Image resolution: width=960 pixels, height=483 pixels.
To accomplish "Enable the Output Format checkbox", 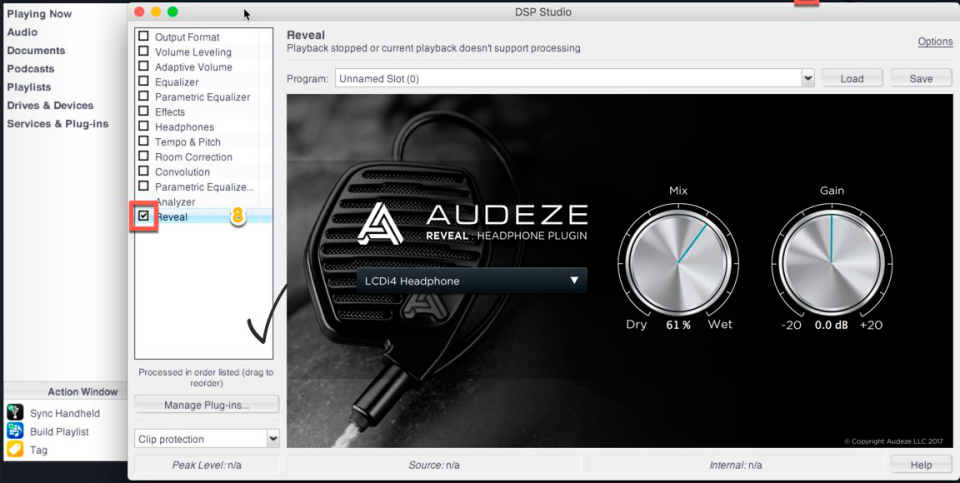I will [x=143, y=36].
